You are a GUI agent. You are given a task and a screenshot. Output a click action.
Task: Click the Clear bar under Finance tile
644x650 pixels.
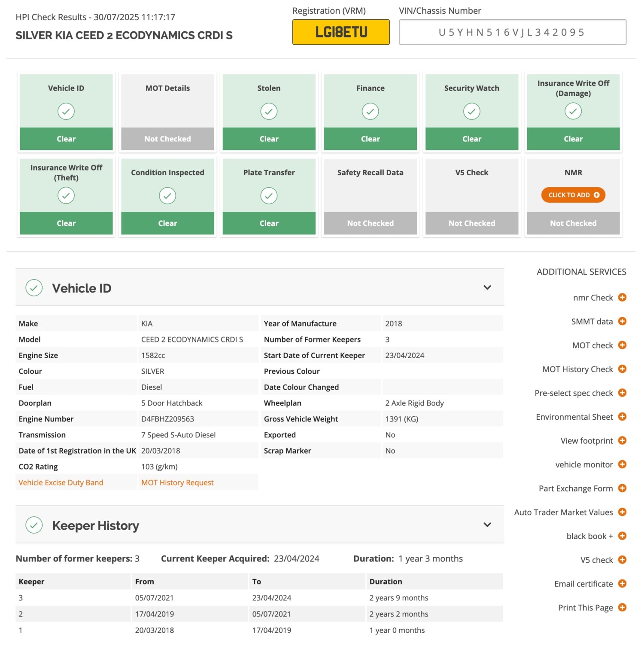(370, 139)
